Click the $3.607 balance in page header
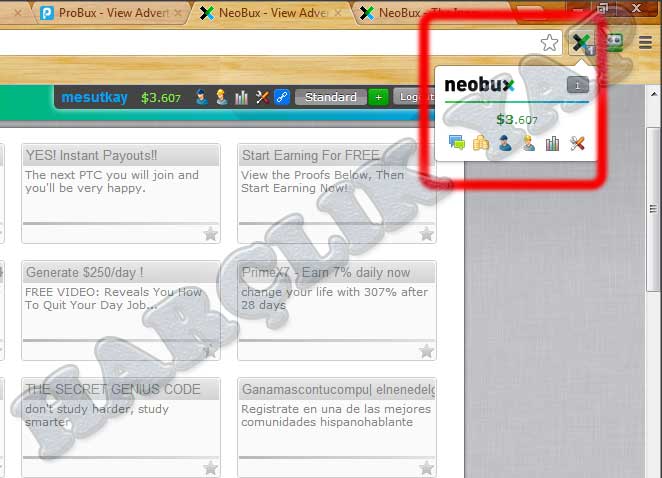 161,98
